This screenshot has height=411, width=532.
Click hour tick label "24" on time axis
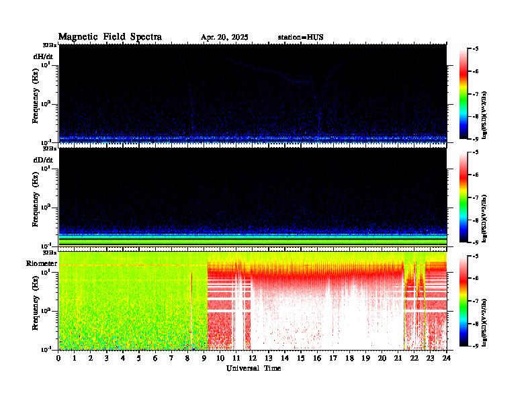click(447, 359)
